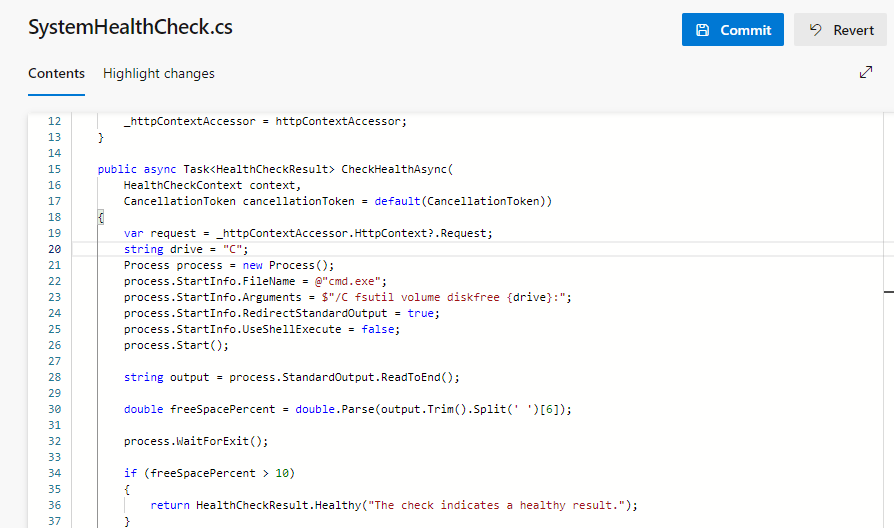Click the 'public async Task<HealthCheckResult>' signature line
The image size is (894, 528).
[275, 169]
